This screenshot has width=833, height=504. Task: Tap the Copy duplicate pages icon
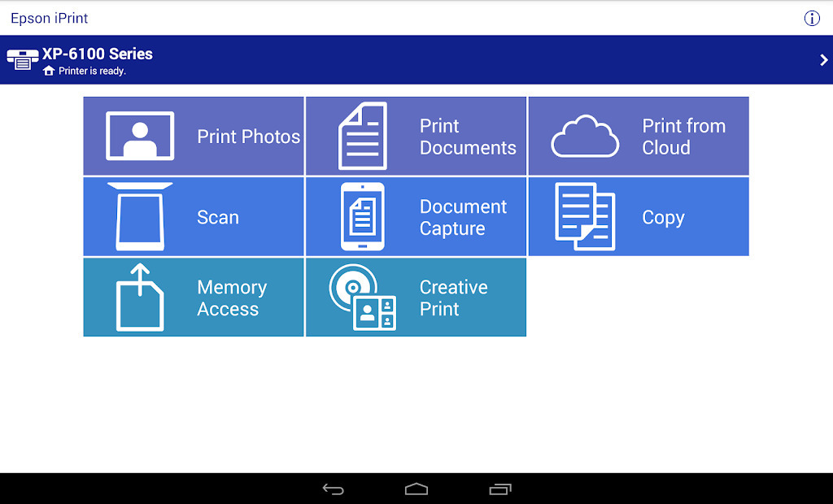tap(584, 216)
